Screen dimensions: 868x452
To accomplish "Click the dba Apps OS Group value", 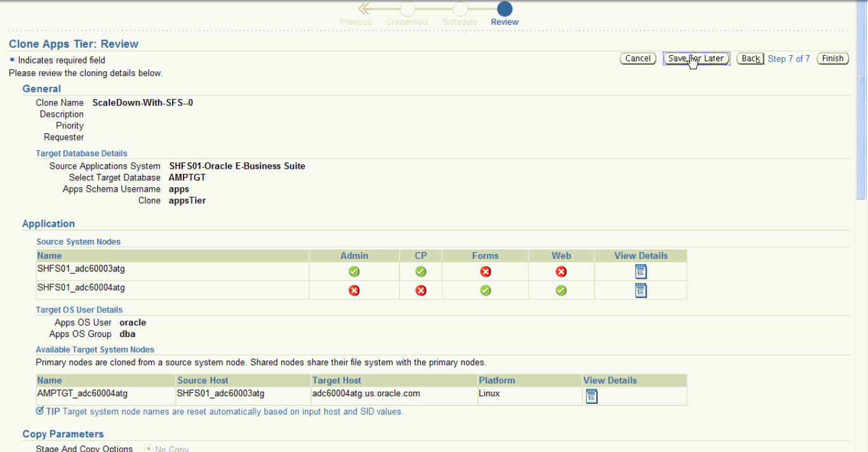I will [127, 333].
